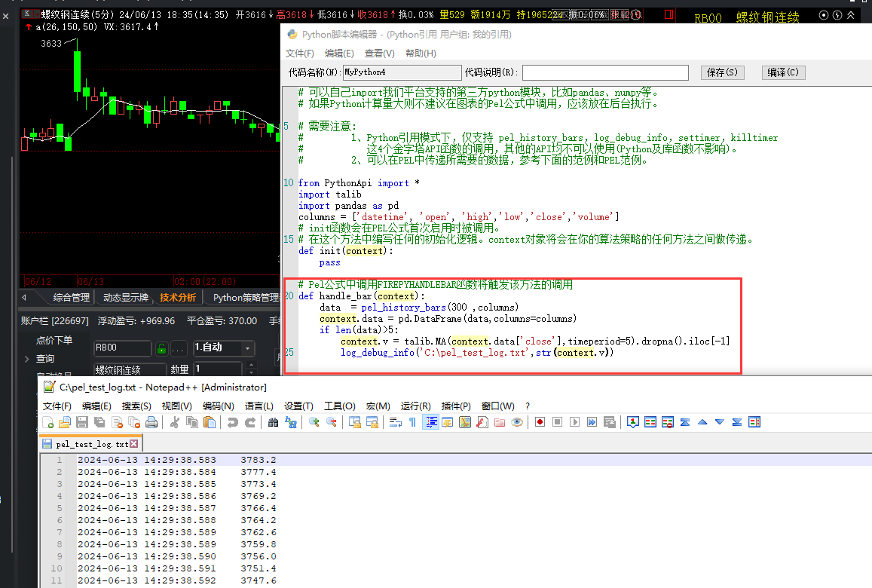
Task: Open Notepad++ 搜索(S) menu
Action: tap(137, 406)
